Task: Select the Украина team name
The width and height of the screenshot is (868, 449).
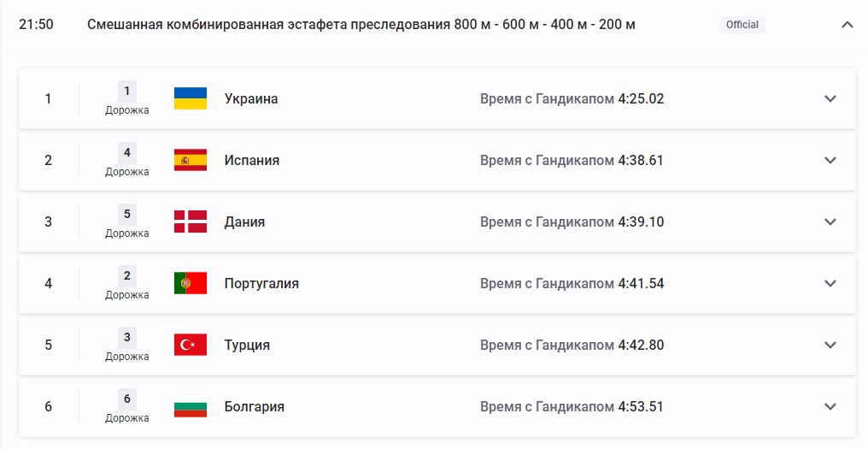Action: (251, 98)
